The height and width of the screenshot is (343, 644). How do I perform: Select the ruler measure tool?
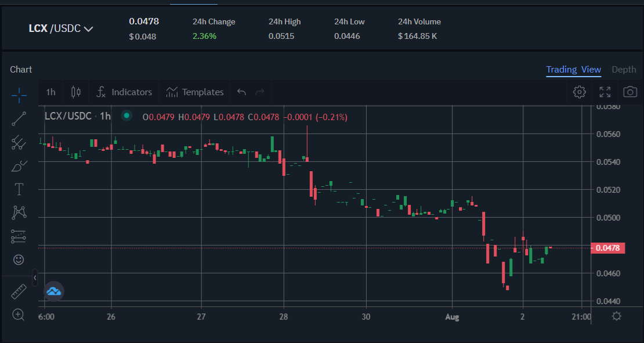click(x=19, y=291)
